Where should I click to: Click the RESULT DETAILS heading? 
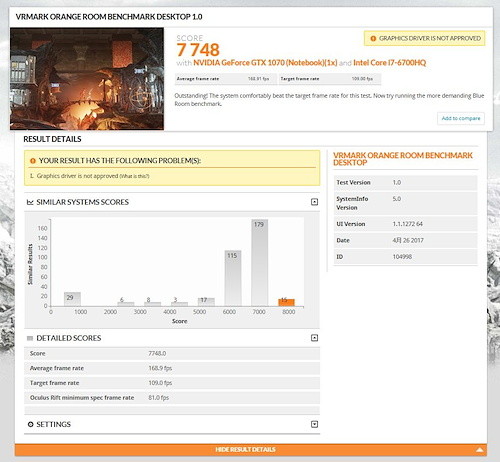52,139
